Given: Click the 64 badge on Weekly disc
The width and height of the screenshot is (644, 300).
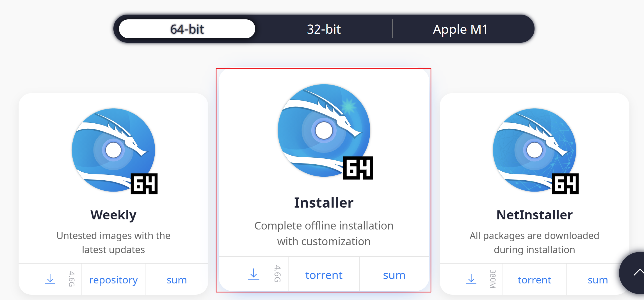Looking at the screenshot, I should point(144,184).
